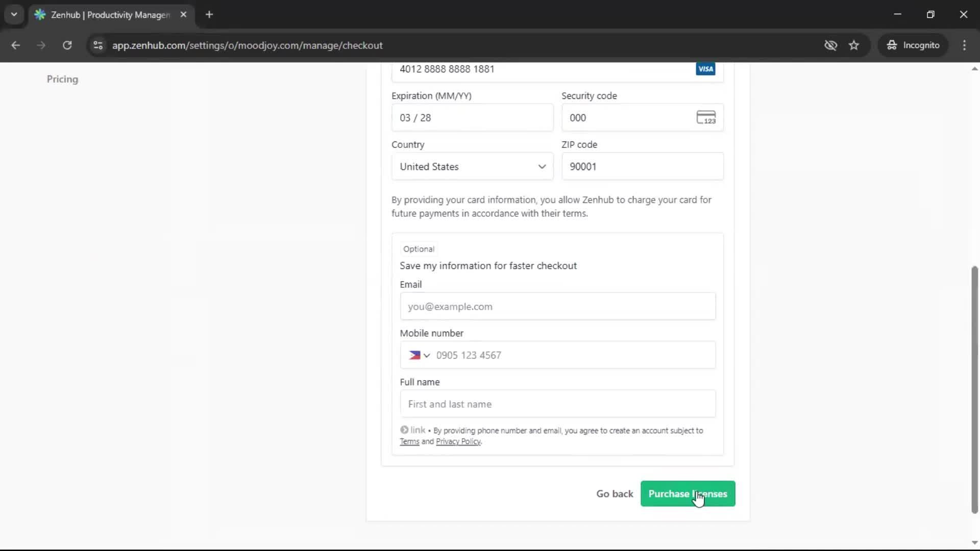Click the security code card icon
980x551 pixels.
coord(706,117)
